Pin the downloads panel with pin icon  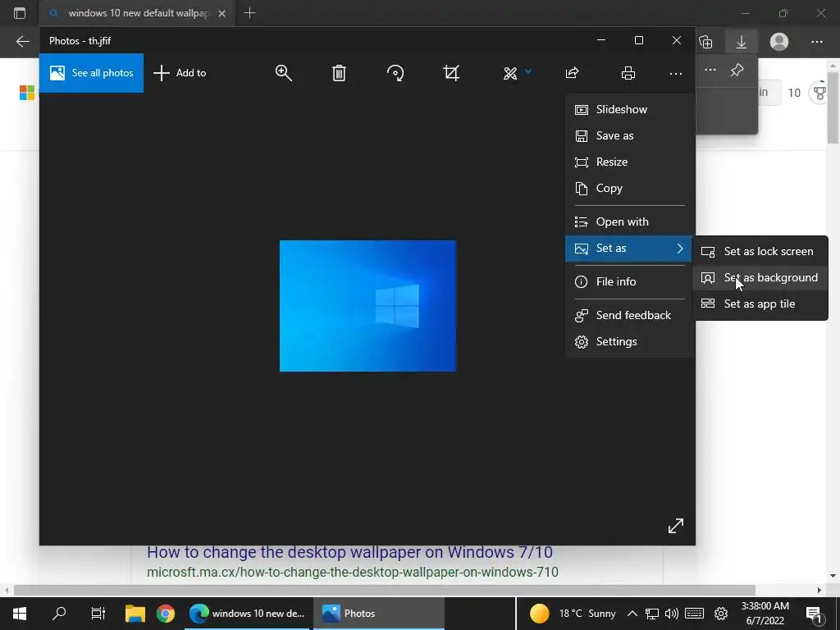coord(737,70)
